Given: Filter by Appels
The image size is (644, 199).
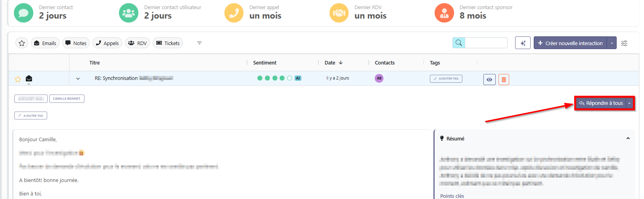Looking at the screenshot, I should tap(107, 43).
